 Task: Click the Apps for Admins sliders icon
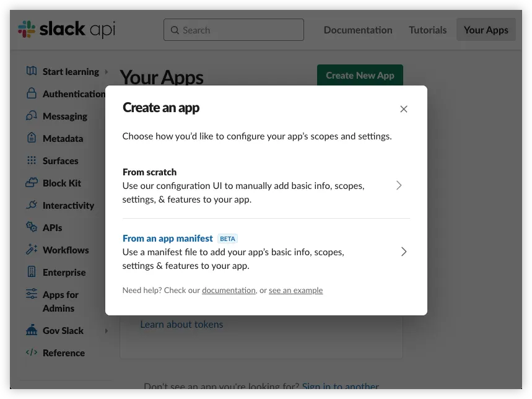(32, 294)
